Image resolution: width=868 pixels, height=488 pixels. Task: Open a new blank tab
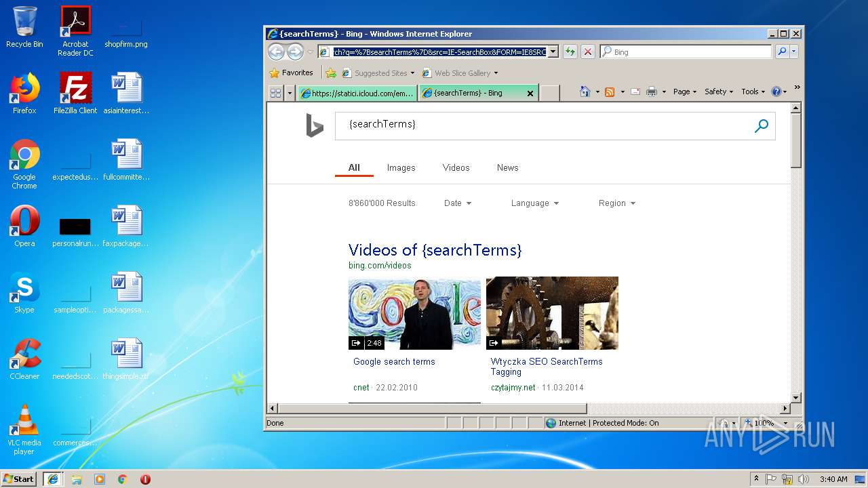[549, 93]
